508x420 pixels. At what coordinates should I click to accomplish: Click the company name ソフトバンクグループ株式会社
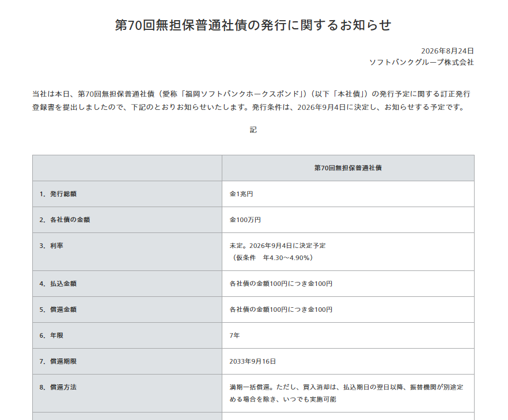coord(422,63)
